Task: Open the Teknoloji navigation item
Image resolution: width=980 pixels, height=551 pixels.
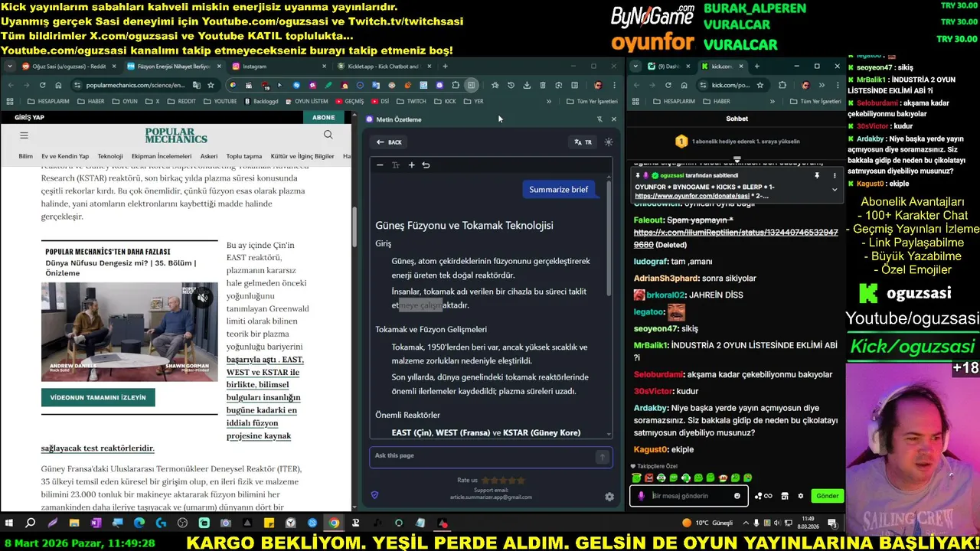Action: click(x=110, y=156)
